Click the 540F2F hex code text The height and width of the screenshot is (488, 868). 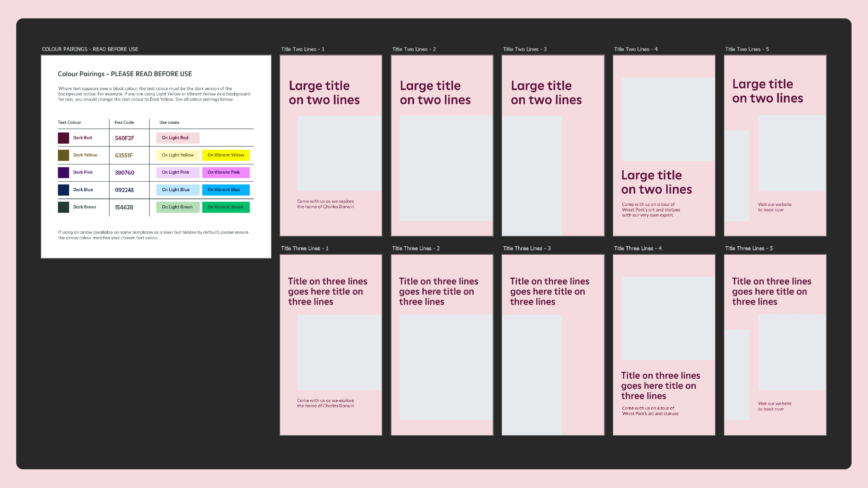[x=124, y=138]
